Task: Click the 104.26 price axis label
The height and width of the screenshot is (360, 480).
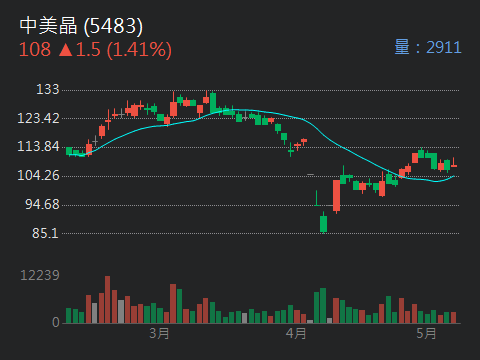Action: [x=38, y=175]
